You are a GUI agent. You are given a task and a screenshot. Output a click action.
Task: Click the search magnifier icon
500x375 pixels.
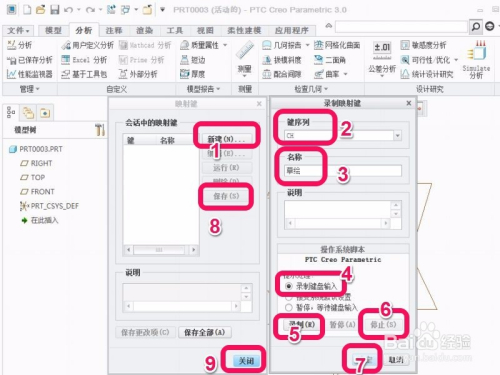tap(476, 26)
